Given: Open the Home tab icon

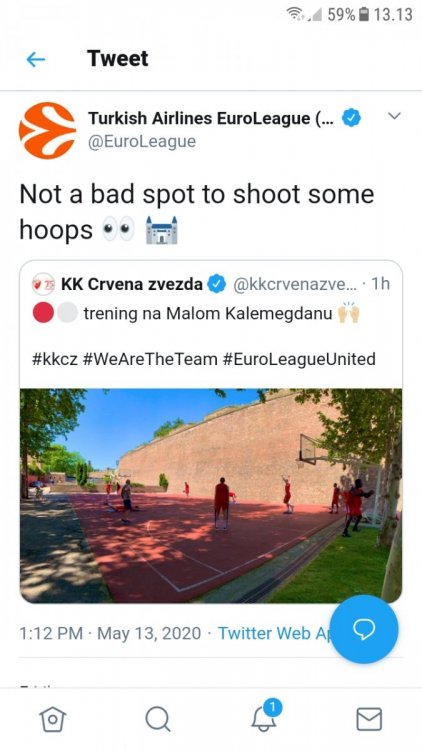Looking at the screenshot, I should [x=53, y=719].
